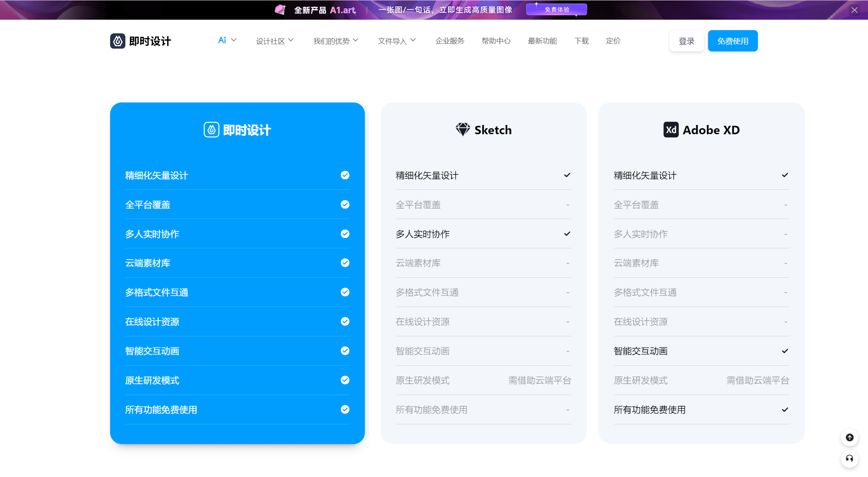Click check icon for 在线设计资源 in 即时设计
The width and height of the screenshot is (868, 477).
point(345,321)
